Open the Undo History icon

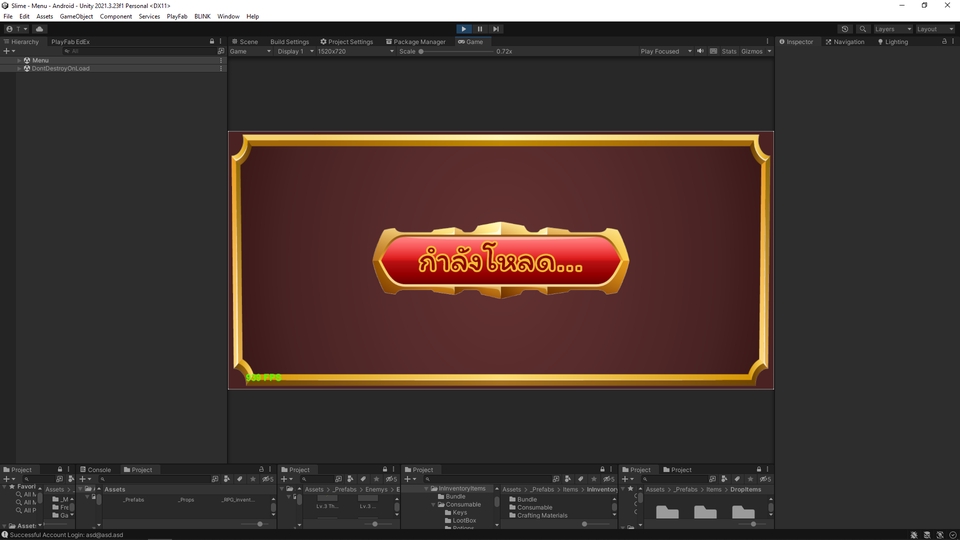click(x=845, y=29)
